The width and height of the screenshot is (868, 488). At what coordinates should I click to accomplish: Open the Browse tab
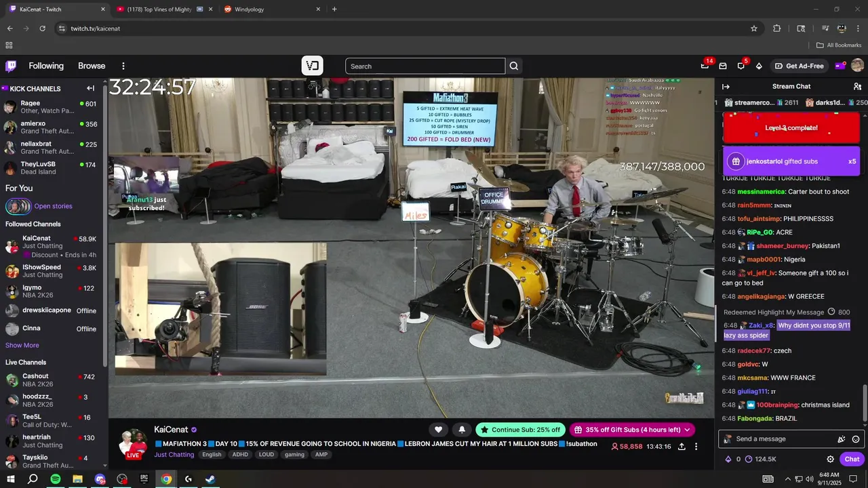(92, 66)
